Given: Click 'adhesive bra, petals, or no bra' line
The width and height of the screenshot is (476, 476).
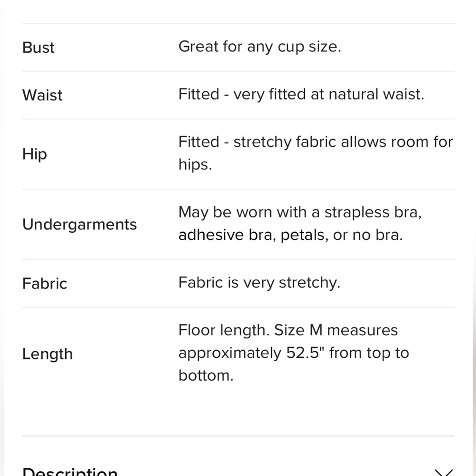Looking at the screenshot, I should point(290,235).
